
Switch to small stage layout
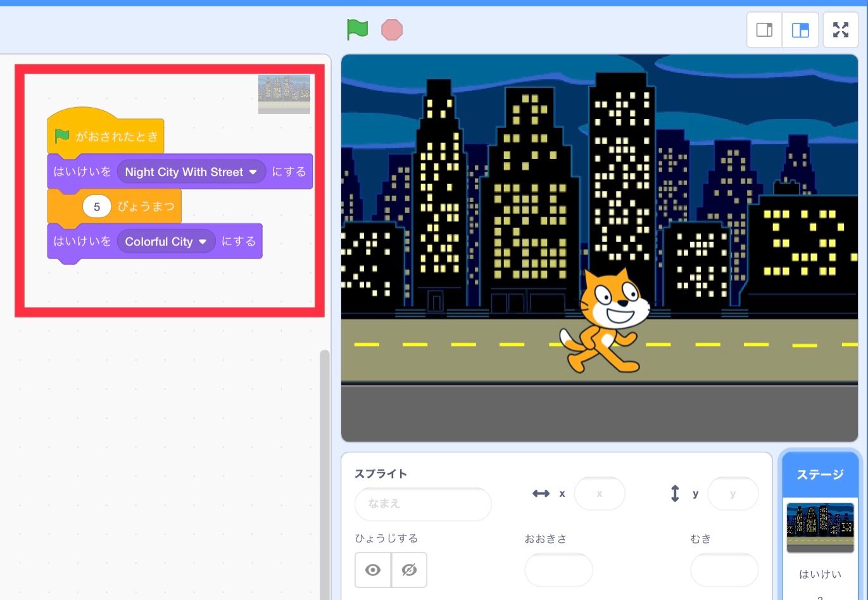tap(765, 30)
